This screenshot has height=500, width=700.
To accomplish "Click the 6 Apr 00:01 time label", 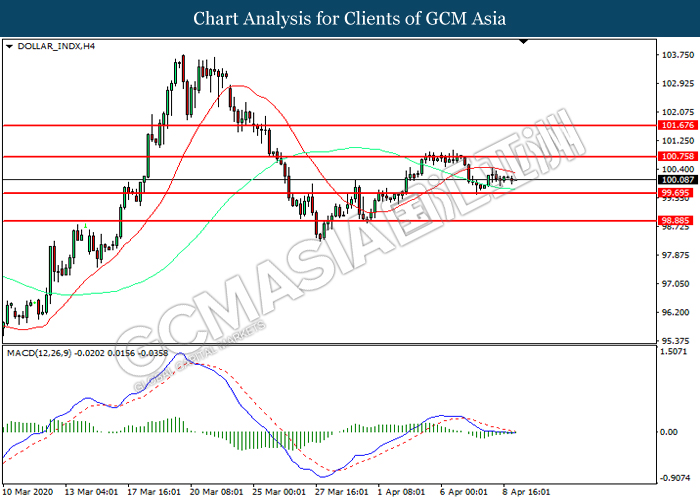I will (464, 492).
